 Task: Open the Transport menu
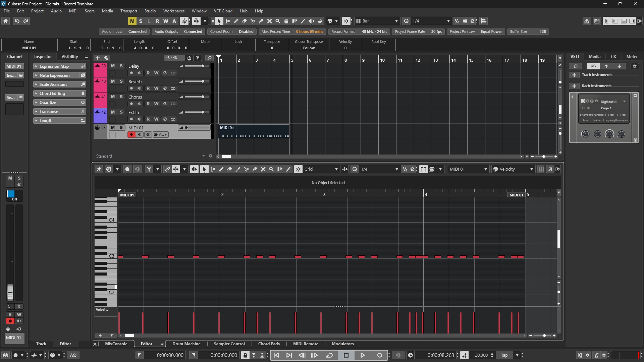(128, 11)
